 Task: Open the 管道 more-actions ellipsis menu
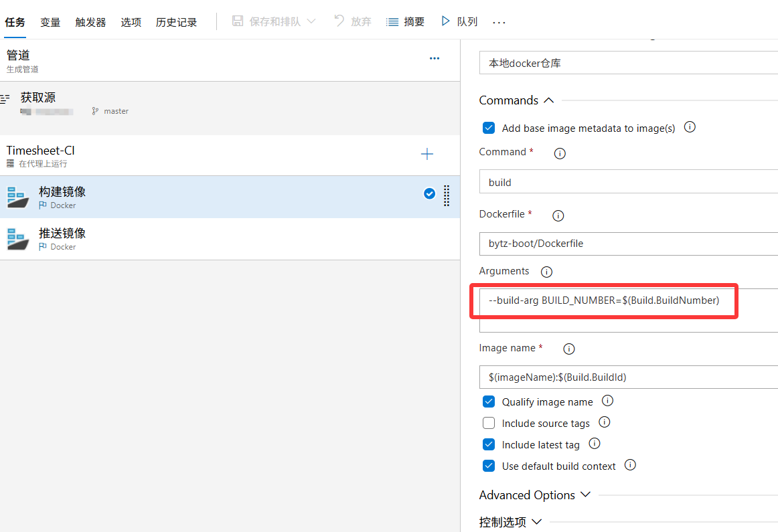435,58
